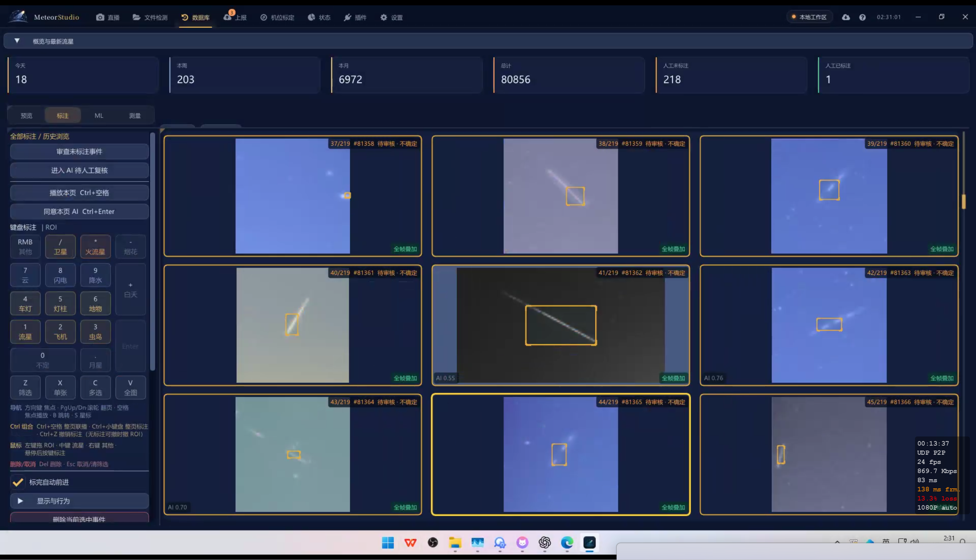Select event thumbnail #81362
The height and width of the screenshot is (560, 976).
(561, 325)
